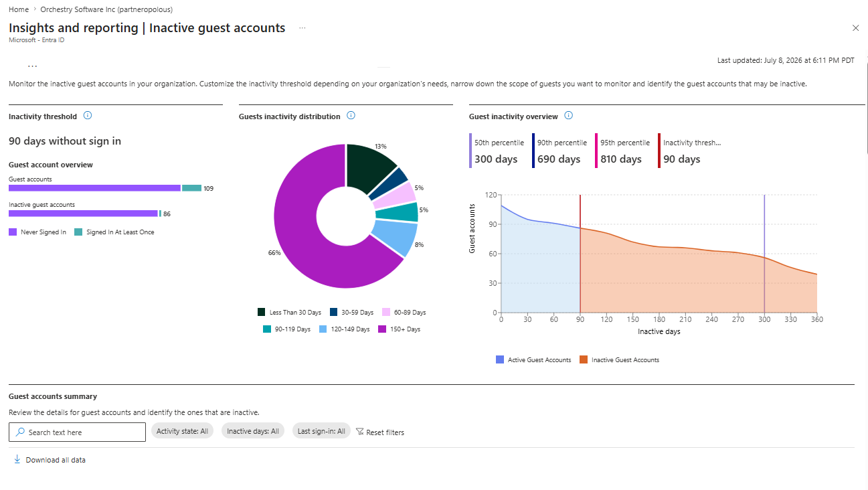Image resolution: width=868 pixels, height=490 pixels.
Task: Click the 120-149 Days legend swatch
Action: pyautogui.click(x=323, y=329)
